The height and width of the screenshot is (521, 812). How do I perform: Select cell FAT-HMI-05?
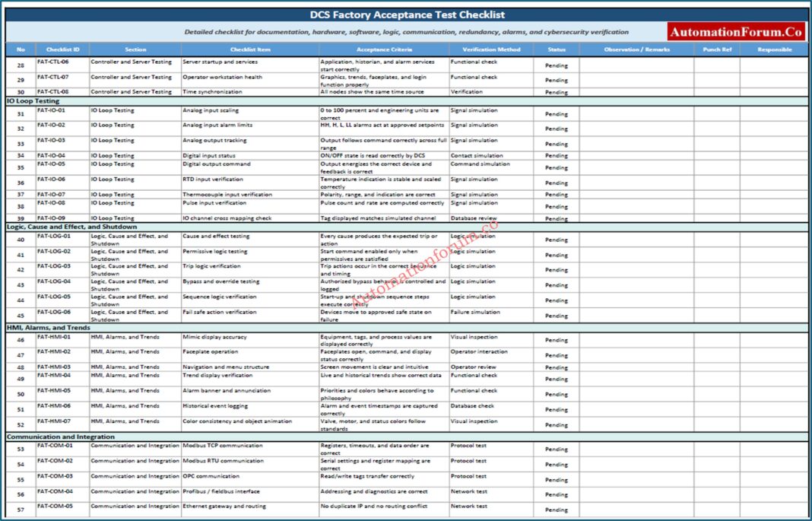(62, 394)
